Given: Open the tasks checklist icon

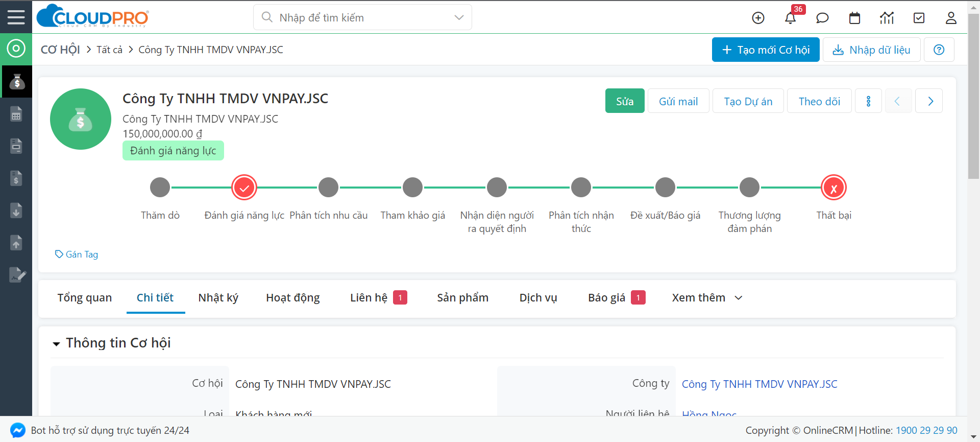Looking at the screenshot, I should 919,18.
